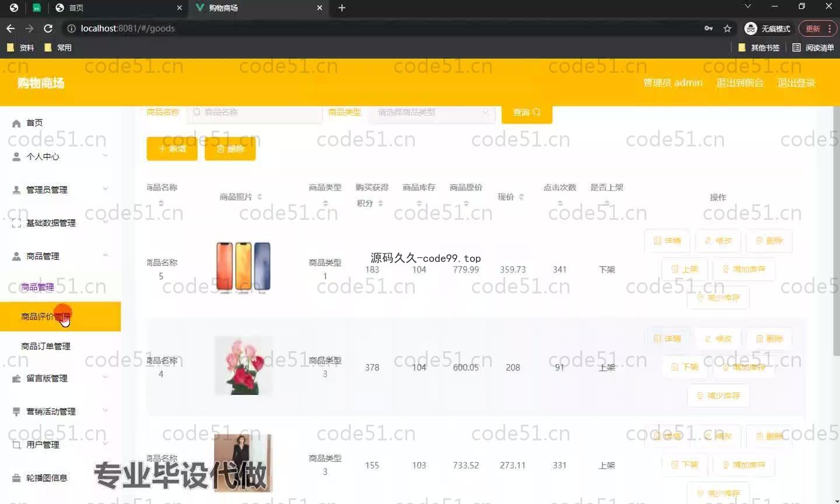
Task: Click 减少库存 for 商品名称4 row
Action: tap(718, 395)
